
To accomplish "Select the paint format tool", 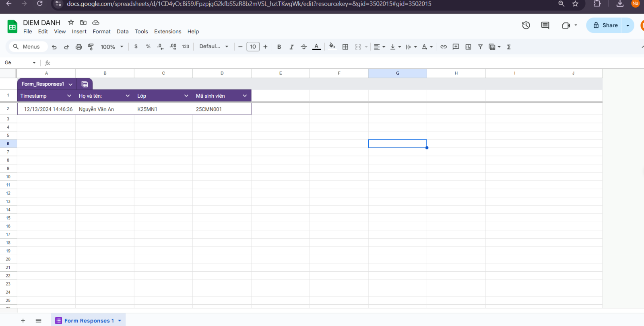I will [91, 47].
